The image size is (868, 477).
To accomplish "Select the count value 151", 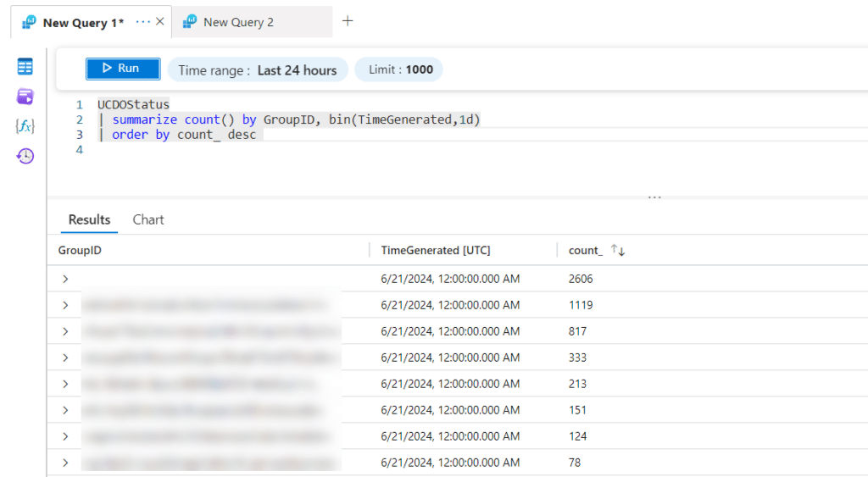I will (x=577, y=410).
